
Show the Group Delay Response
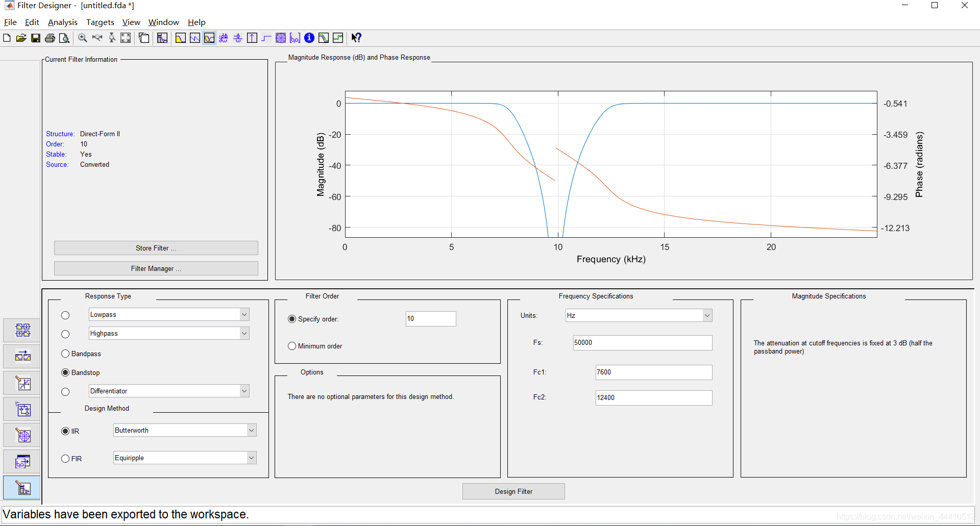(x=224, y=38)
